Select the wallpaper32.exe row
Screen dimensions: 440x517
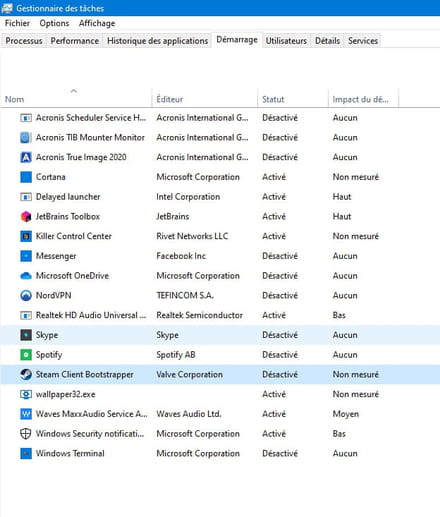coord(220,394)
